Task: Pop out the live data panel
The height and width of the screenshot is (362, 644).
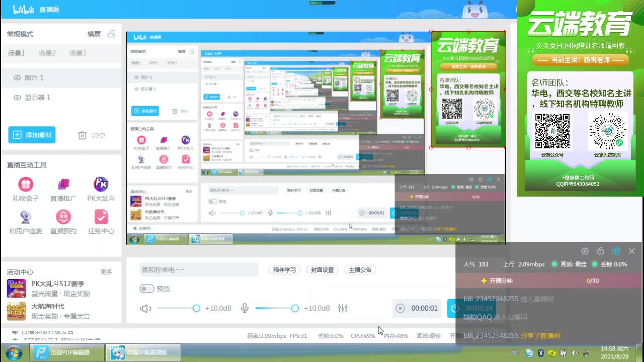Action: pyautogui.click(x=616, y=251)
